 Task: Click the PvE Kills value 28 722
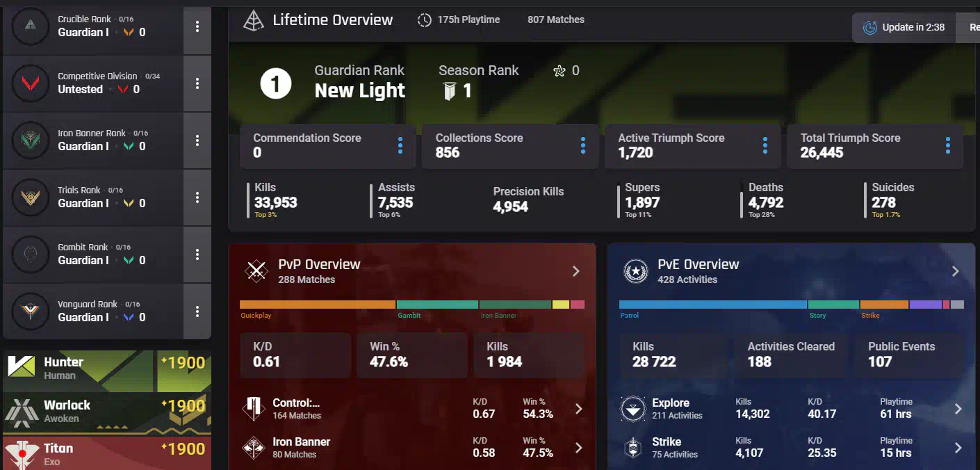[x=654, y=362]
